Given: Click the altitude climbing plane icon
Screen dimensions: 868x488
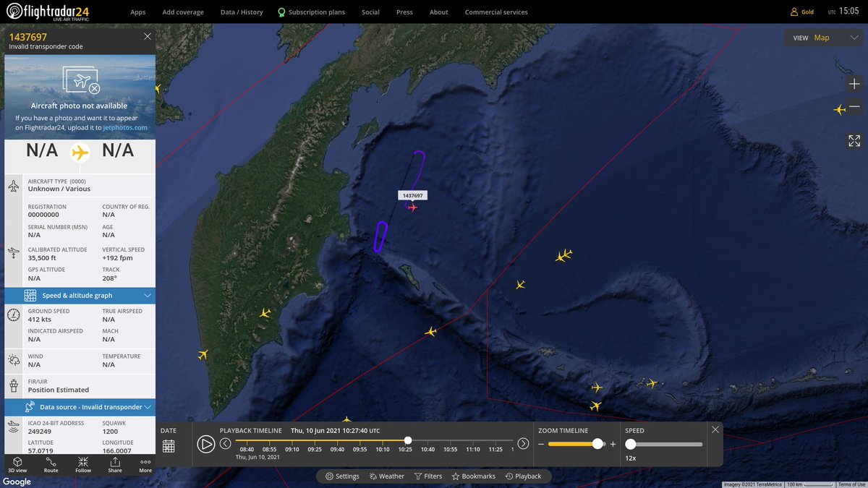Looking at the screenshot, I should (x=14, y=252).
